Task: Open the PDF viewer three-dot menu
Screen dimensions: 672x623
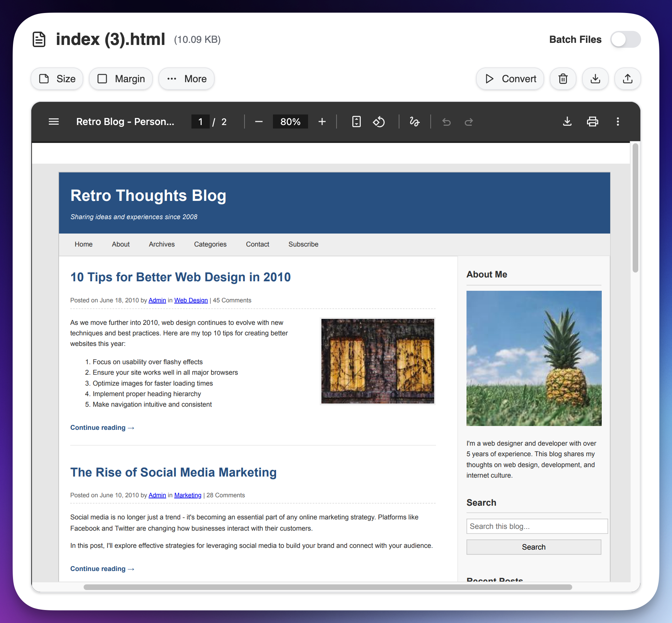Action: (x=618, y=122)
